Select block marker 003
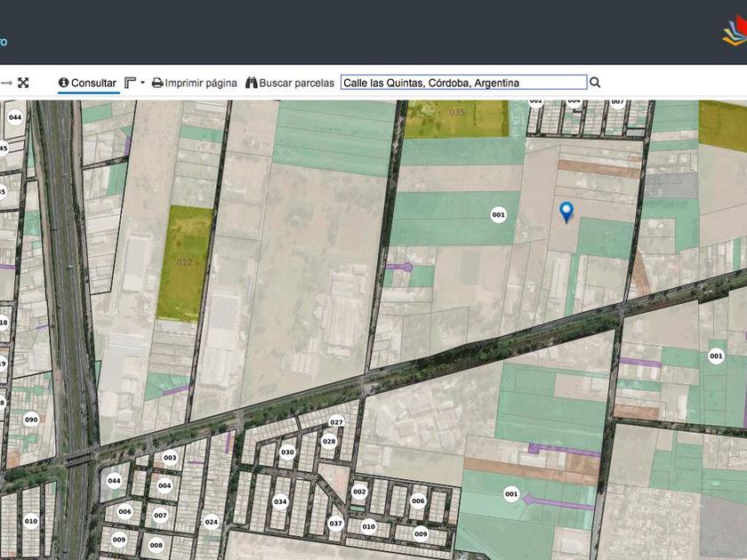 [170, 458]
